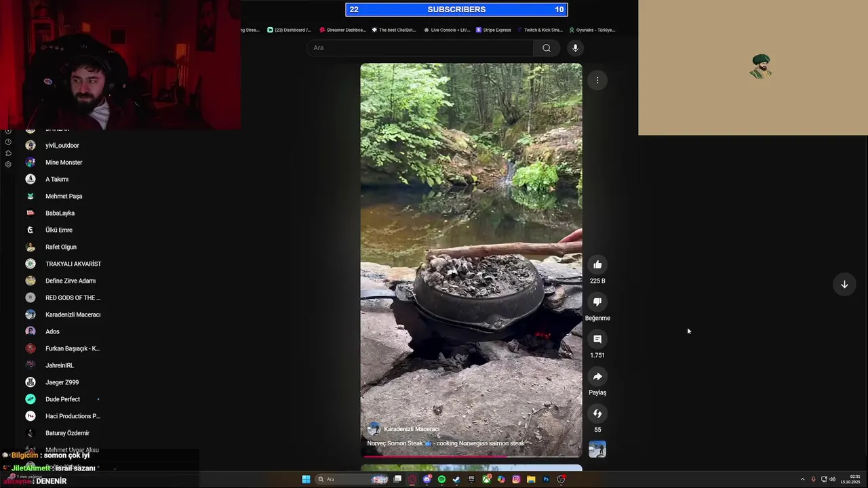Expand hidden system tray icons chevron
This screenshot has height=488, width=868.
click(x=802, y=479)
